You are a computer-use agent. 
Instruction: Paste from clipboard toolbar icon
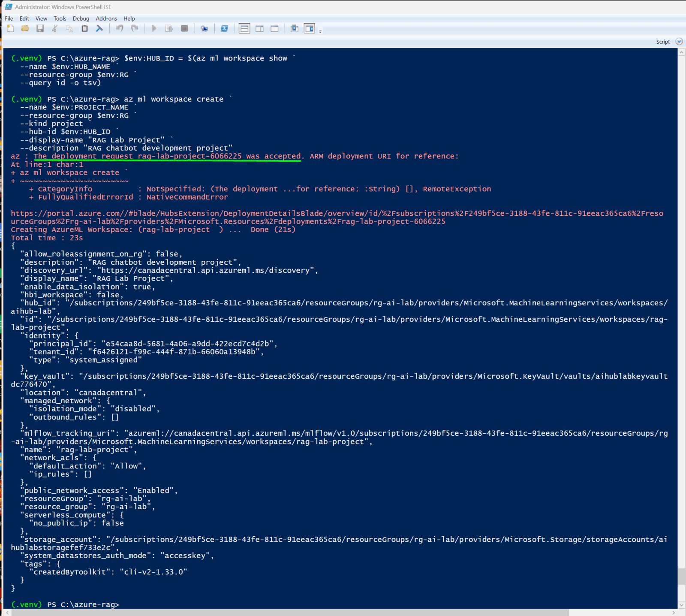pos(84,29)
